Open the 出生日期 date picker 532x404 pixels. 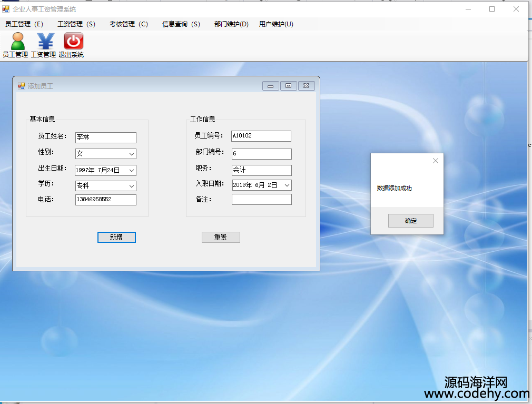pos(131,170)
